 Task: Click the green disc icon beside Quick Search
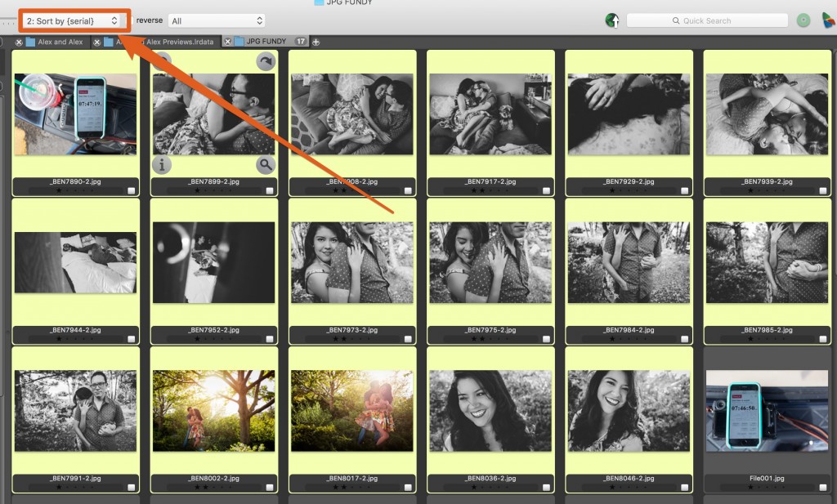coord(803,20)
